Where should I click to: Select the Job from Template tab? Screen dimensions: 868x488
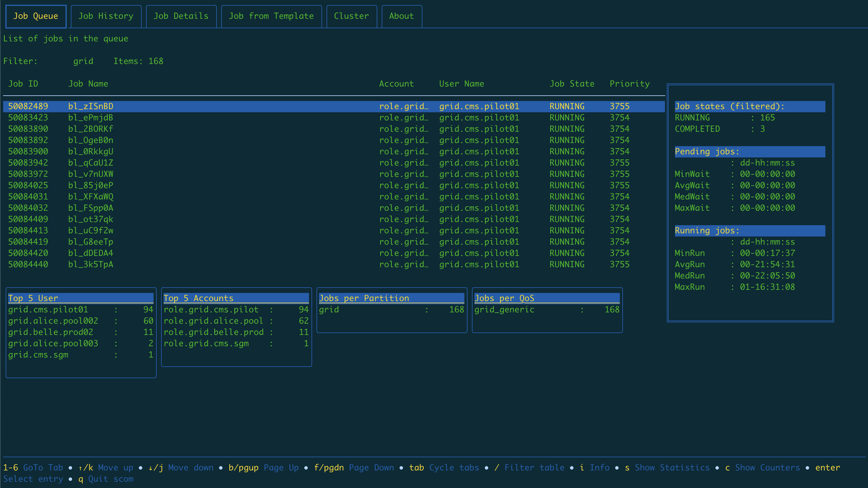click(271, 16)
